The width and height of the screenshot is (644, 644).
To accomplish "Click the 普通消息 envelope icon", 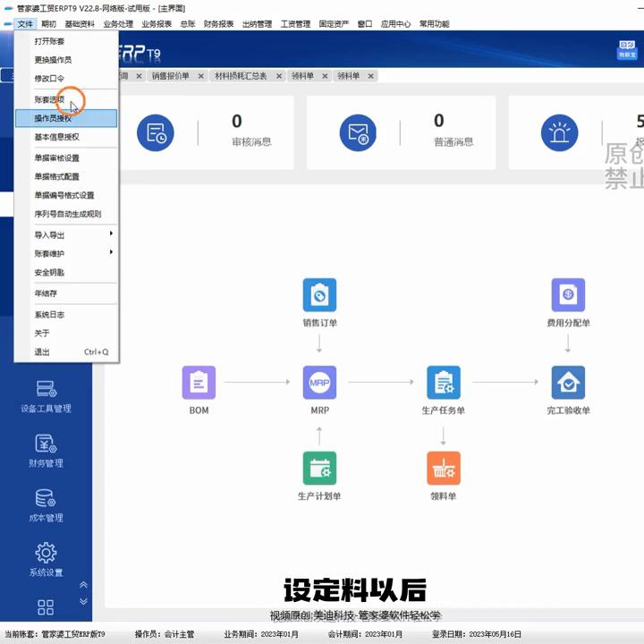I will [x=358, y=132].
